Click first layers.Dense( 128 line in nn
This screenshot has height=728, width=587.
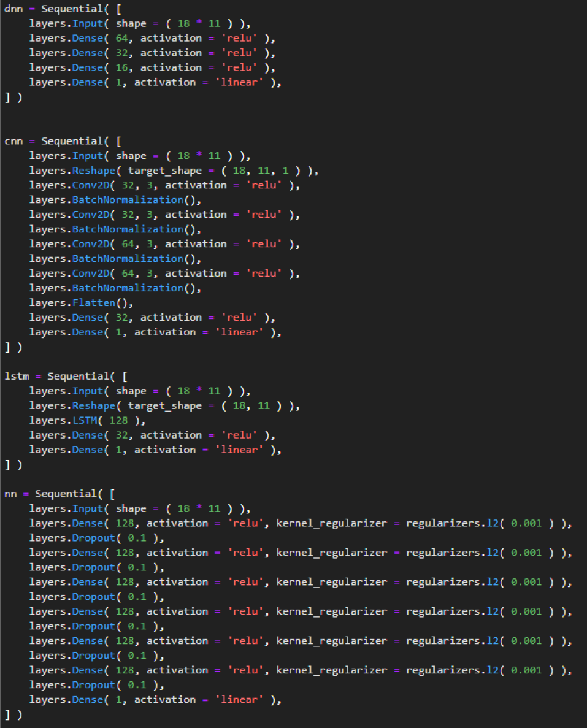301,523
